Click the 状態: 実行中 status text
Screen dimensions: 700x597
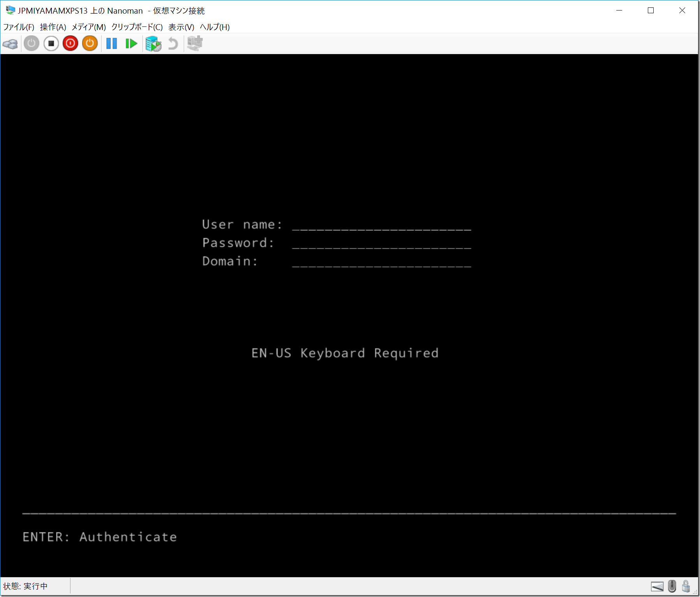25,586
